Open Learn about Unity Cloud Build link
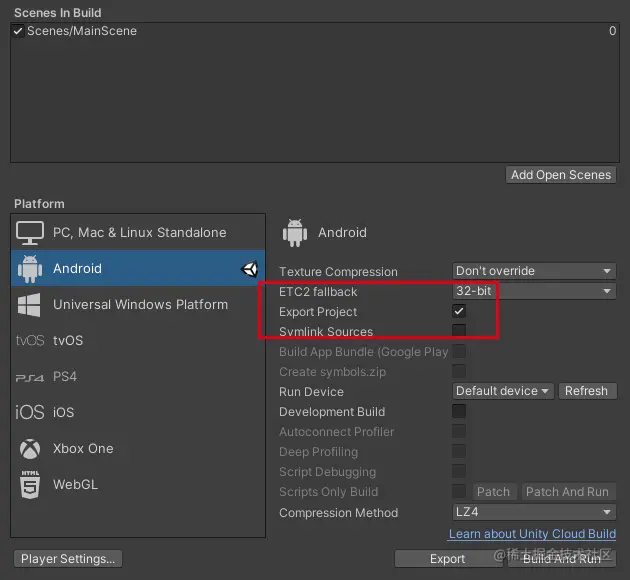The image size is (630, 580). [x=532, y=534]
